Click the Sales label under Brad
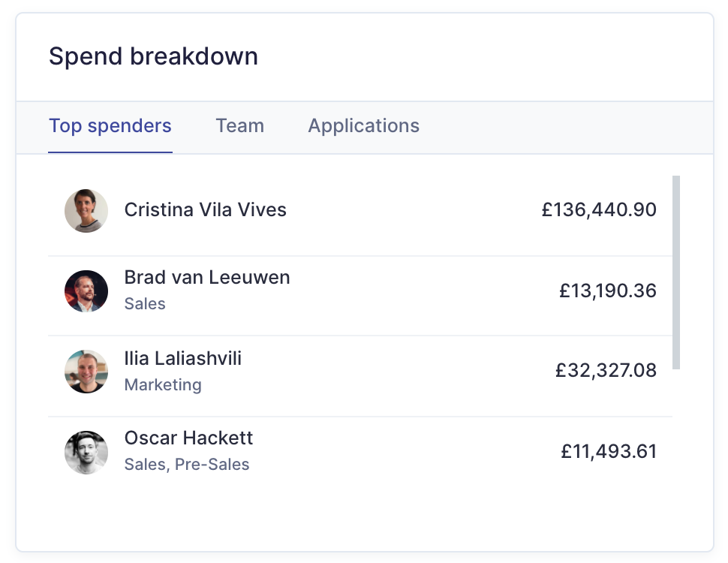 pos(145,304)
